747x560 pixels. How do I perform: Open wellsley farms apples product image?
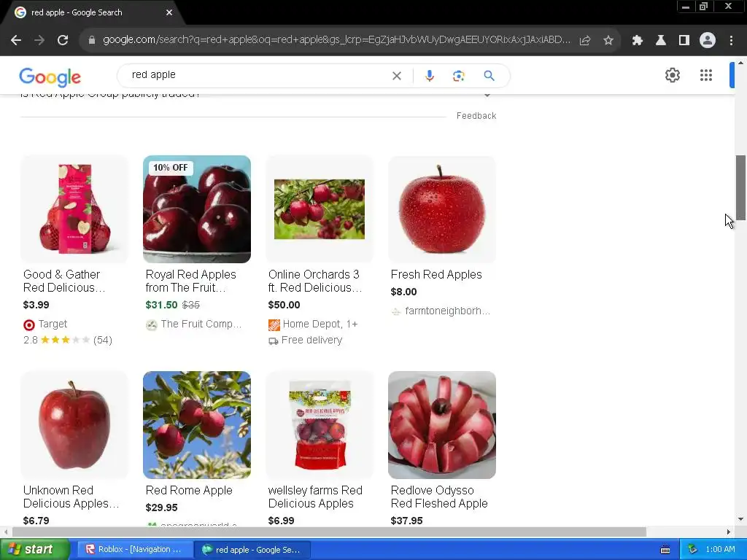point(320,425)
